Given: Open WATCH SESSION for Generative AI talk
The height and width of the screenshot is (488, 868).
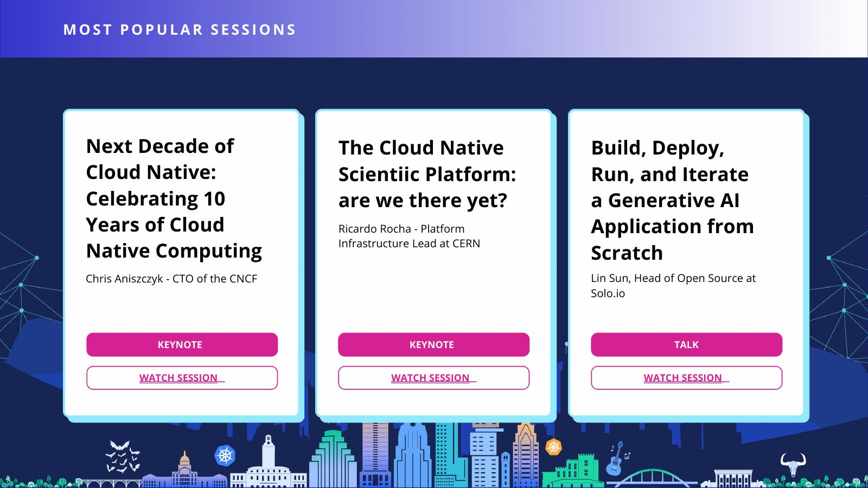Looking at the screenshot, I should tap(686, 378).
